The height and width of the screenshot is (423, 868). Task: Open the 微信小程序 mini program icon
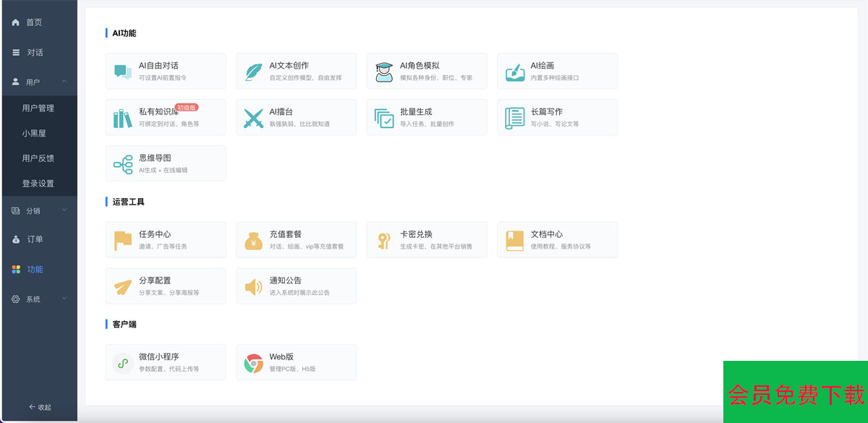(123, 363)
